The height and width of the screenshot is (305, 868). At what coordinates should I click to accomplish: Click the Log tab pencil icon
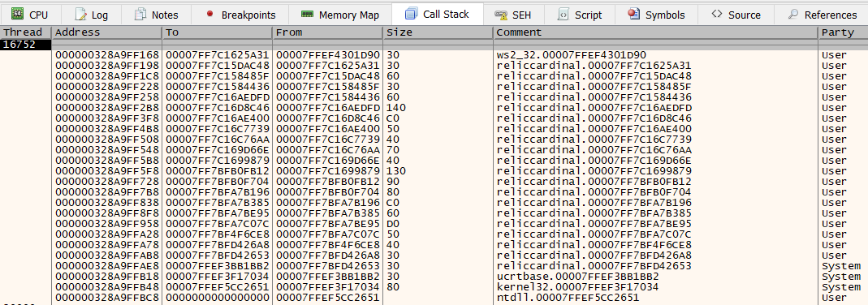[x=81, y=14]
